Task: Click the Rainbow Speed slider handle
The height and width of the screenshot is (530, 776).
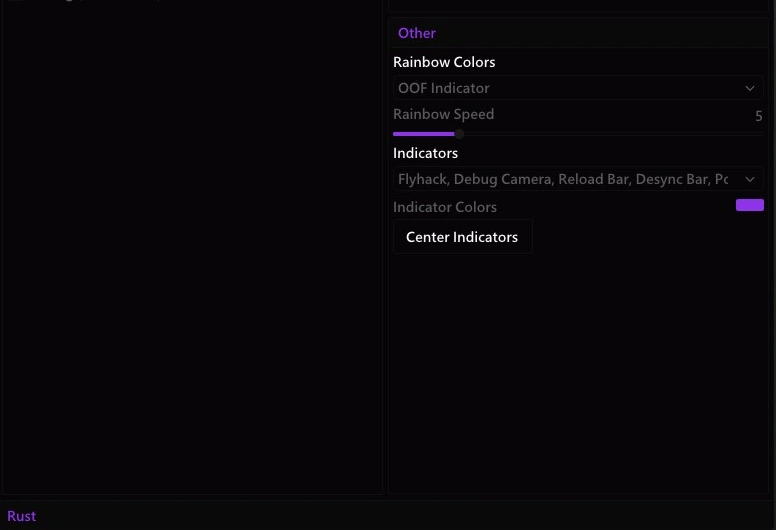Action: click(459, 134)
